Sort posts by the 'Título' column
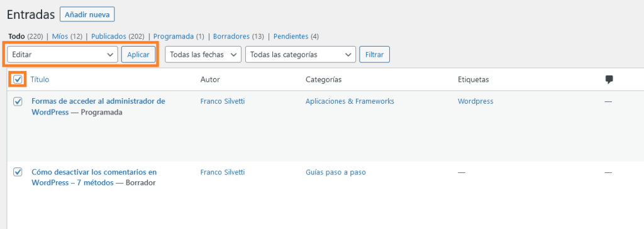 point(40,79)
